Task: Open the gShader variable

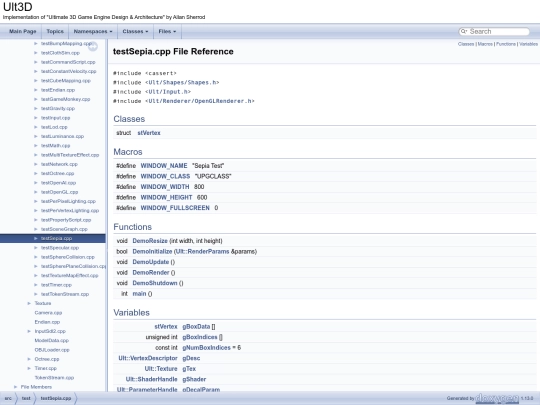Action: [194, 380]
